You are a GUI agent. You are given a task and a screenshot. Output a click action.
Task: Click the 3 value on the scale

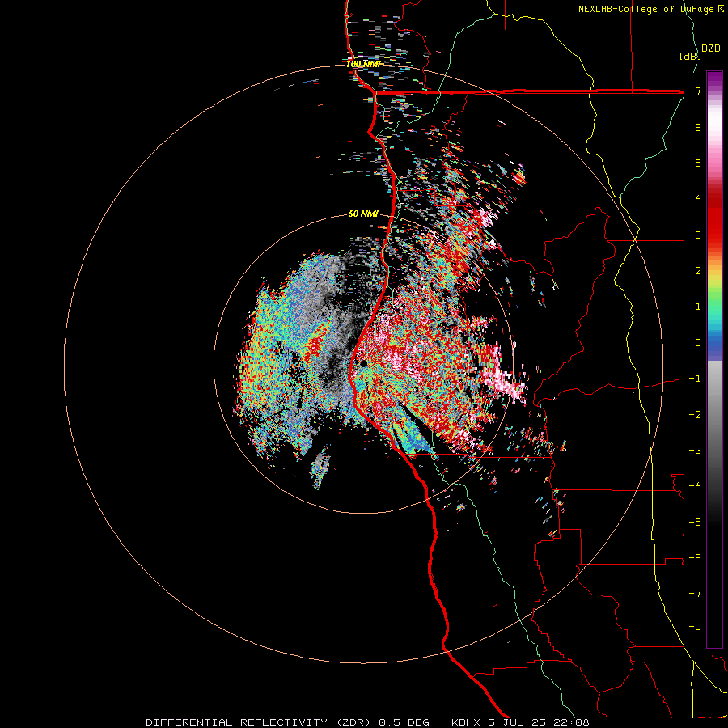(698, 235)
